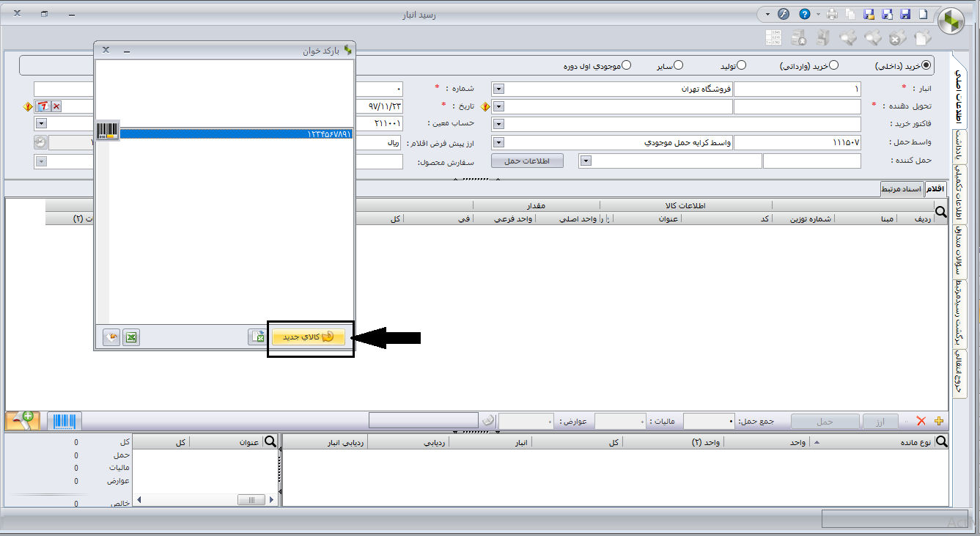Click small red X clear button in left form
This screenshot has height=536, width=980.
(x=56, y=106)
